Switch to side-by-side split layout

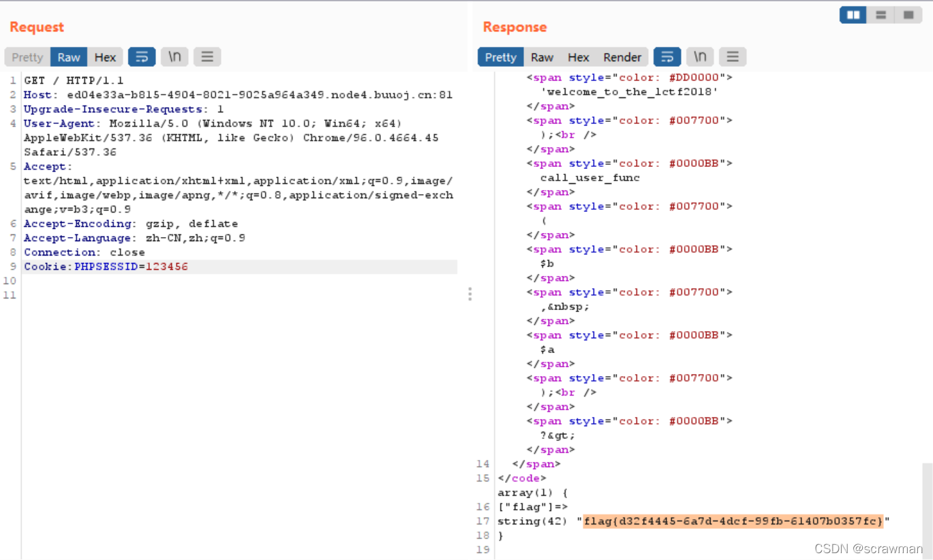coord(853,14)
